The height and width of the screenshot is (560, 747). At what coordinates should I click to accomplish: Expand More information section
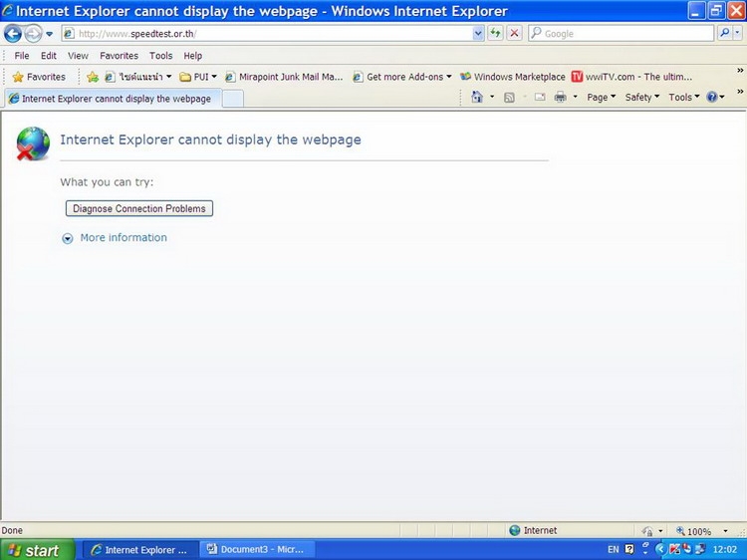68,238
